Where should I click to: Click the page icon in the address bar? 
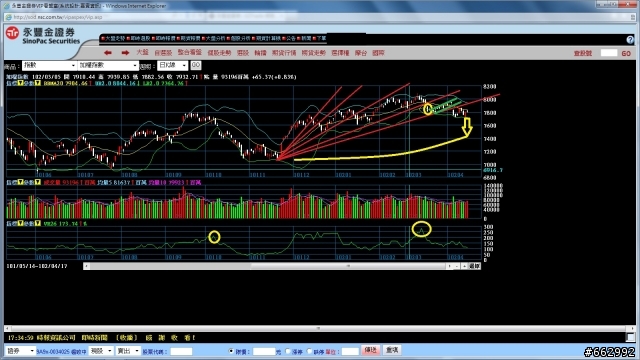tap(8, 17)
